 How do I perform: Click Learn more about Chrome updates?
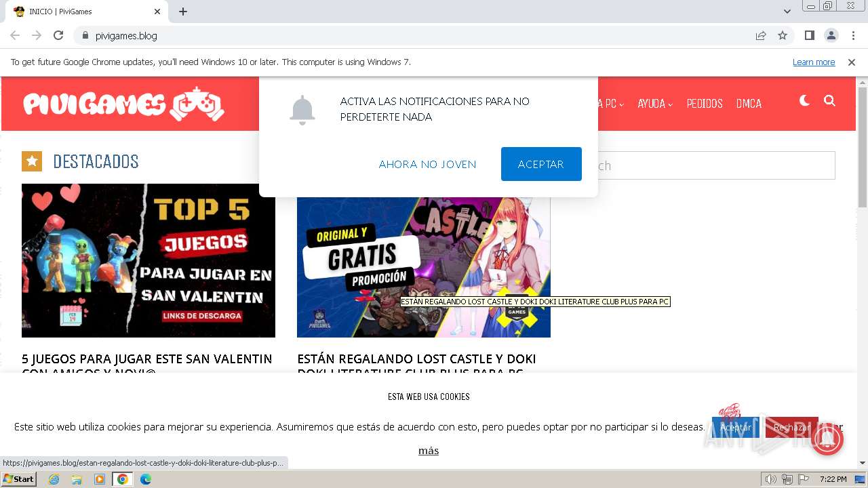click(814, 62)
